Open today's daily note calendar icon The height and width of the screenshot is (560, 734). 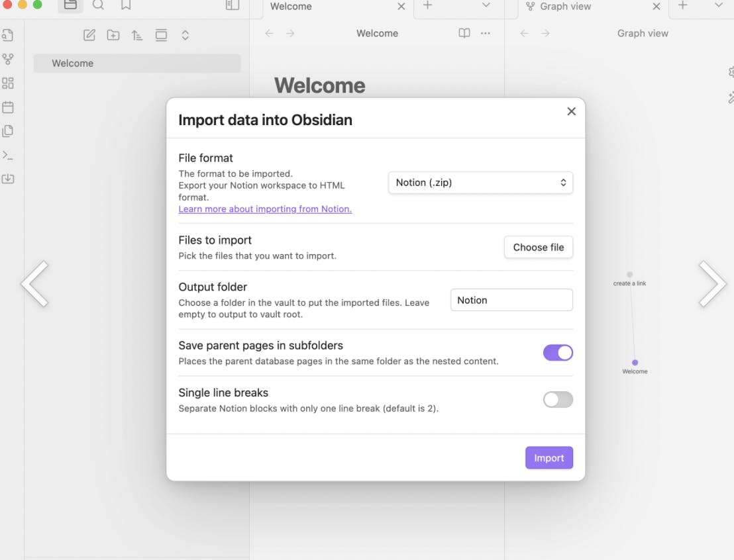tap(8, 107)
